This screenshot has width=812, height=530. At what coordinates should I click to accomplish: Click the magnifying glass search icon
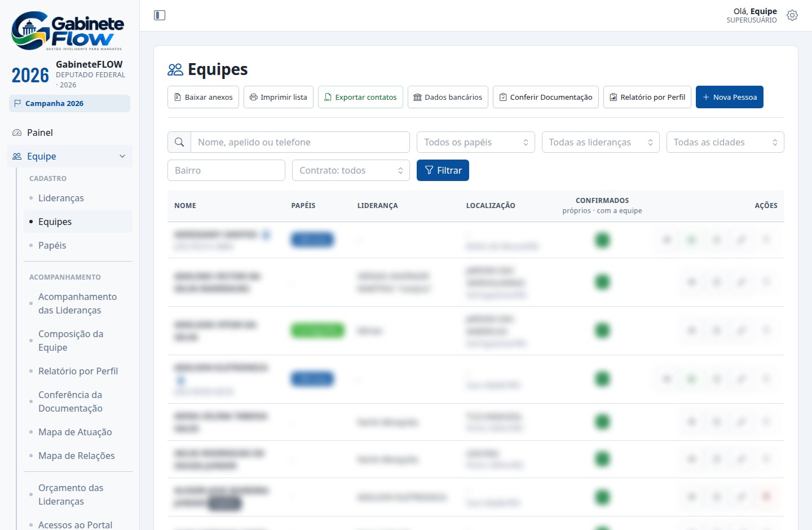click(179, 142)
